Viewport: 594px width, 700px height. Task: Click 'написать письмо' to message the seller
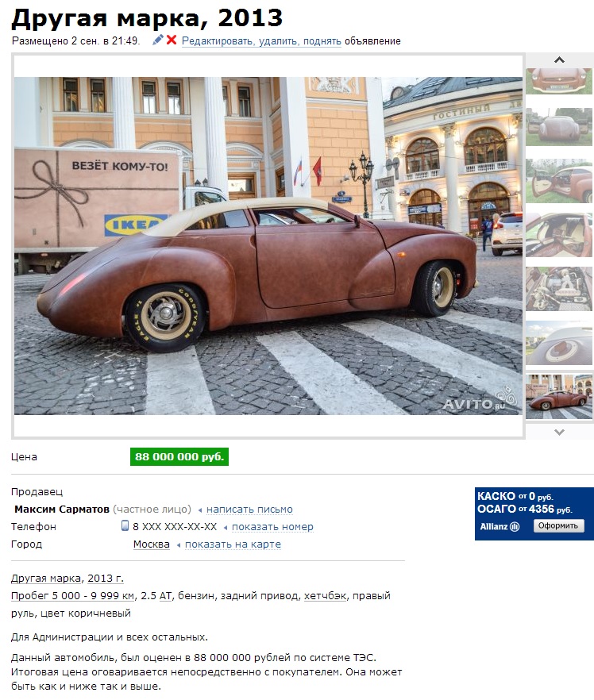pyautogui.click(x=249, y=510)
